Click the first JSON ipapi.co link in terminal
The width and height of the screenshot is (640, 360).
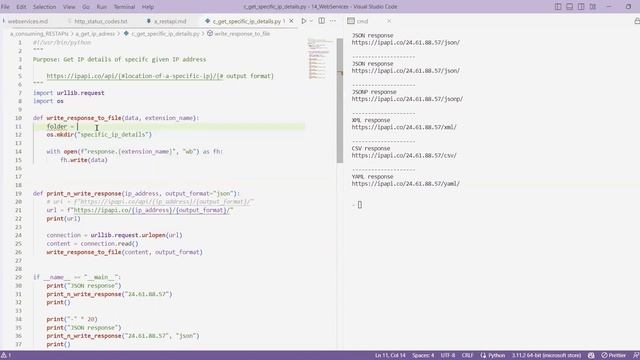tap(406, 42)
